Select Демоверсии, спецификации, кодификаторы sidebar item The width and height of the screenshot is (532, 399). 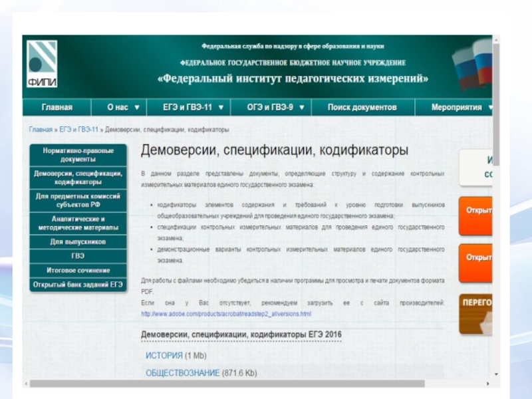pyautogui.click(x=78, y=178)
